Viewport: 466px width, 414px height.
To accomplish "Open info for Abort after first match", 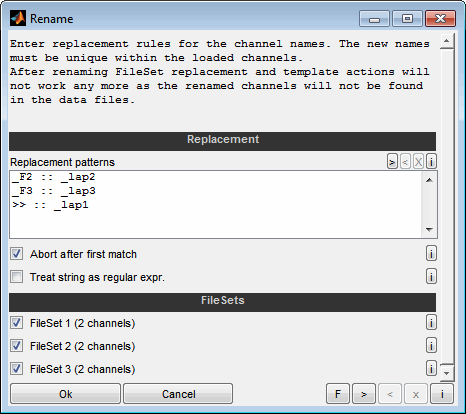I will point(431,254).
